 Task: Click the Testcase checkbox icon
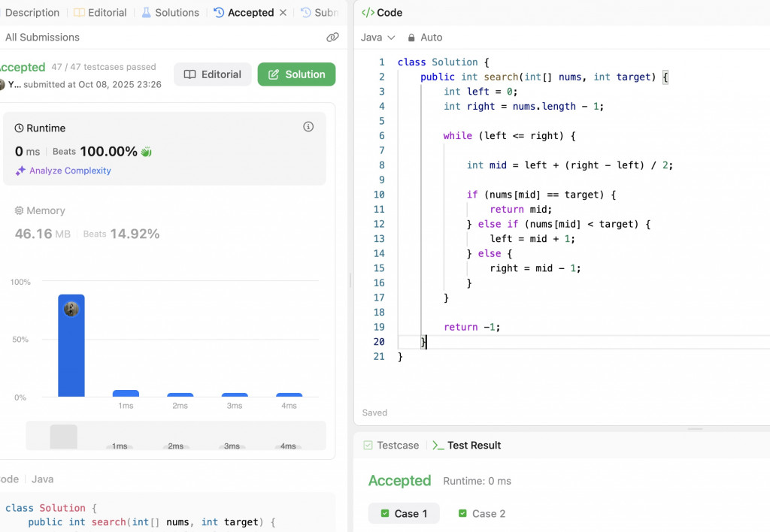point(368,445)
